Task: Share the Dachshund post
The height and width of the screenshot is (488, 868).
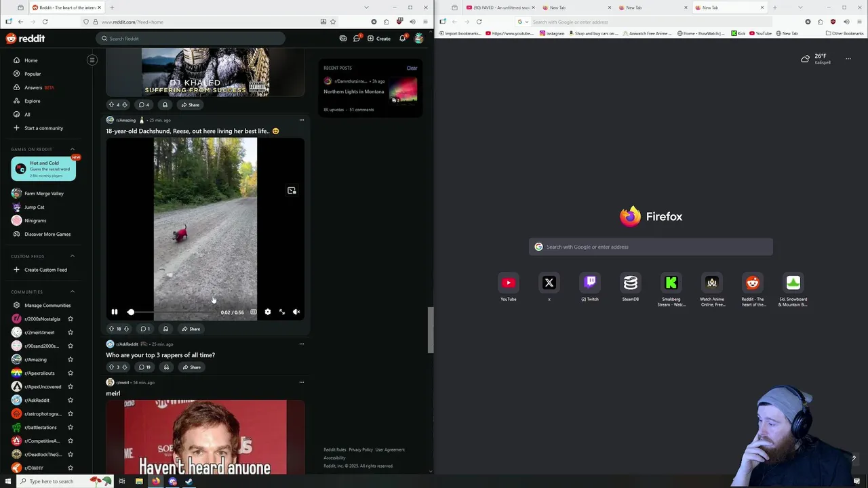Action: (191, 329)
